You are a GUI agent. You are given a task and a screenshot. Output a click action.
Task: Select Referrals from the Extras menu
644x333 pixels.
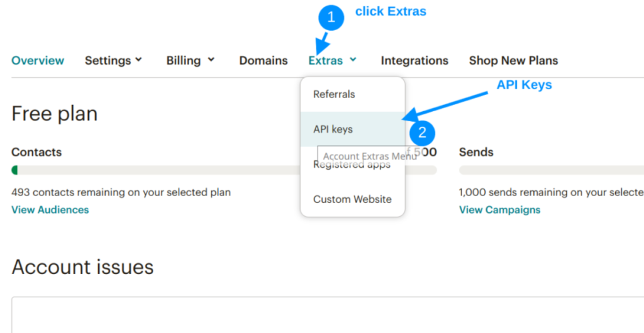coord(334,94)
